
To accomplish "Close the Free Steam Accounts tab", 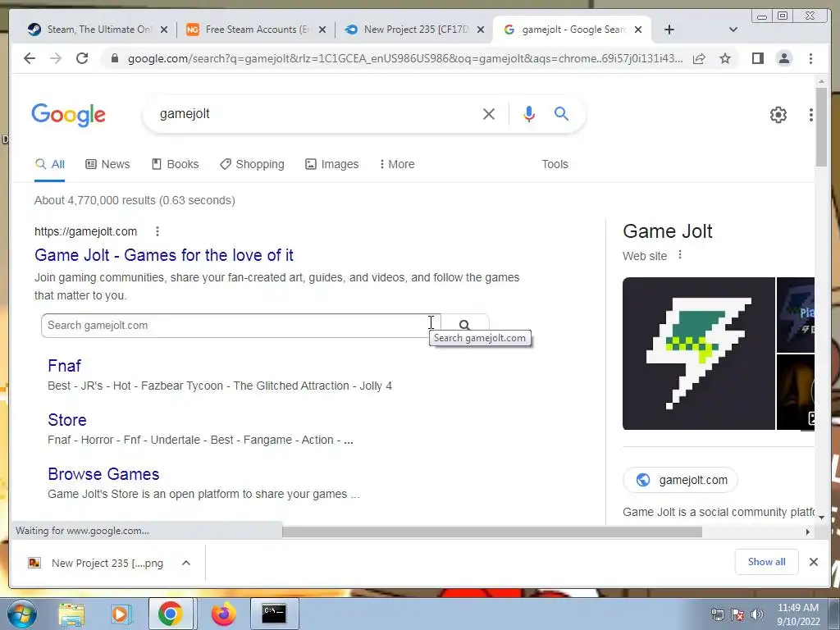I will pos(322,30).
